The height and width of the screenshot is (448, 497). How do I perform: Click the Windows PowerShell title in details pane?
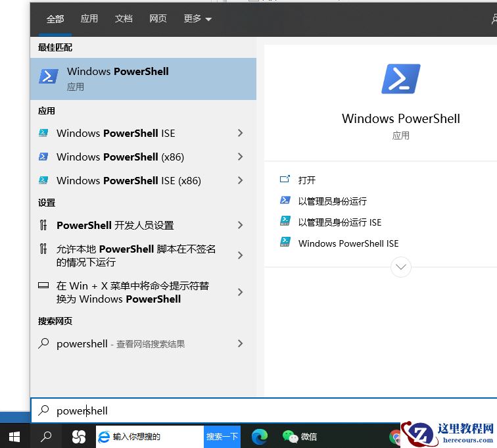pyautogui.click(x=401, y=118)
